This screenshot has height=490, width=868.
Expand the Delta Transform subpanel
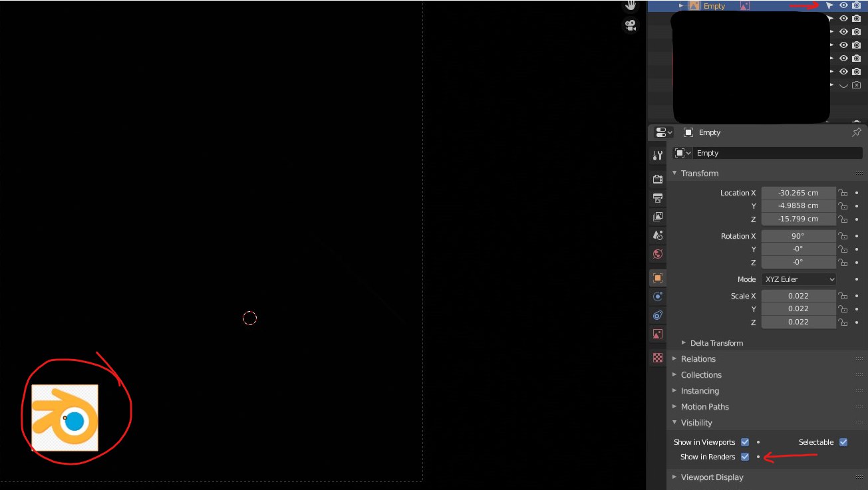tap(684, 343)
